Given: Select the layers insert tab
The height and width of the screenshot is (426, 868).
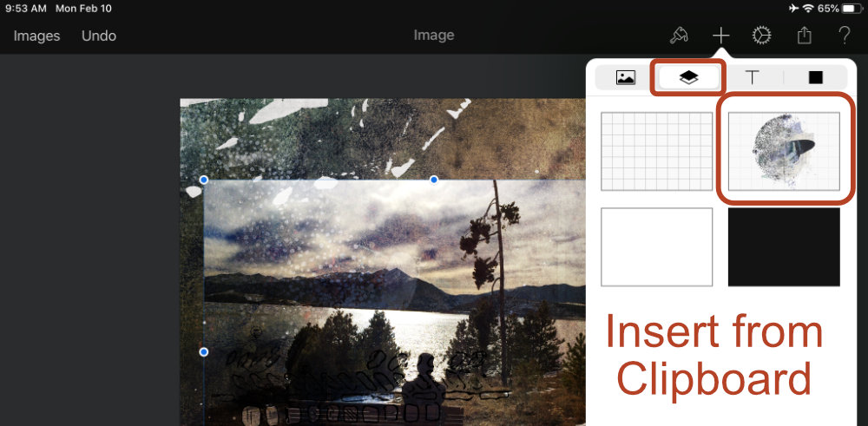Looking at the screenshot, I should 688,77.
